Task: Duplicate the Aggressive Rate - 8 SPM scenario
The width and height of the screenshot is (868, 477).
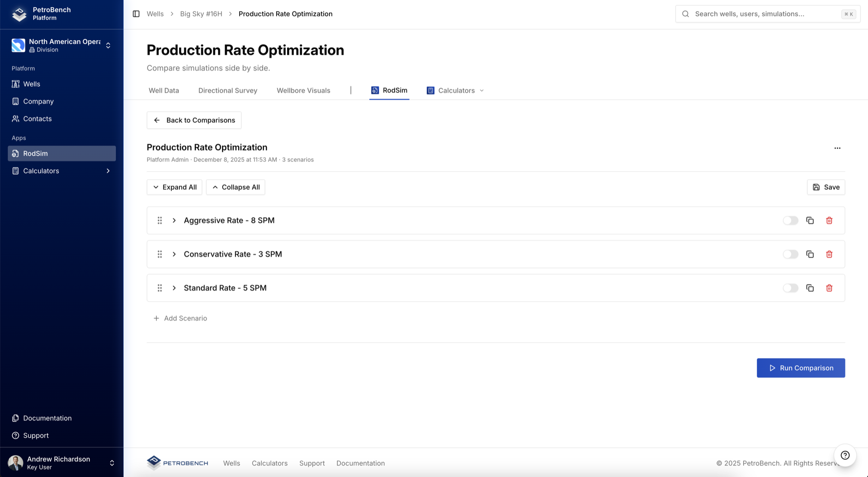Action: pos(810,221)
